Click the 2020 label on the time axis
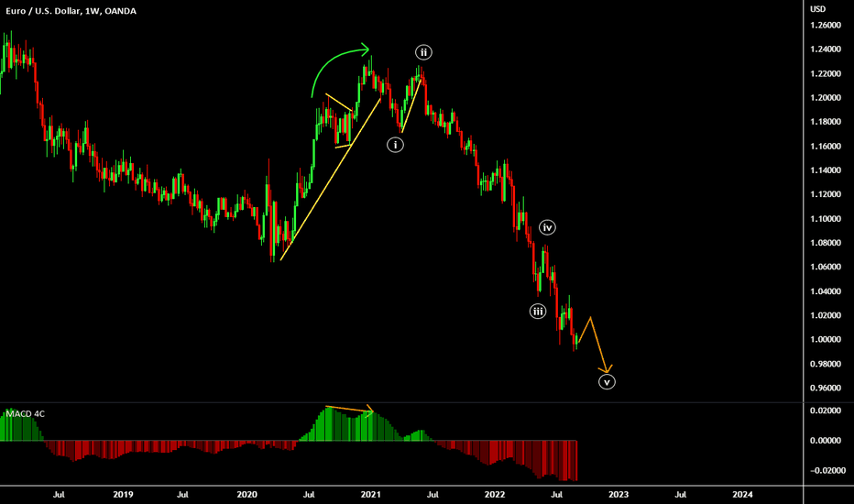 coord(246,494)
